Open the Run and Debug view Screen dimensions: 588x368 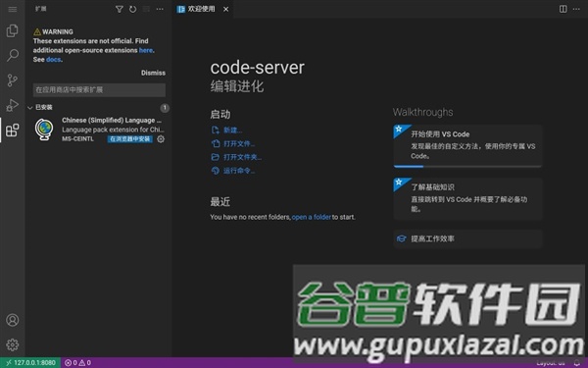pyautogui.click(x=13, y=105)
